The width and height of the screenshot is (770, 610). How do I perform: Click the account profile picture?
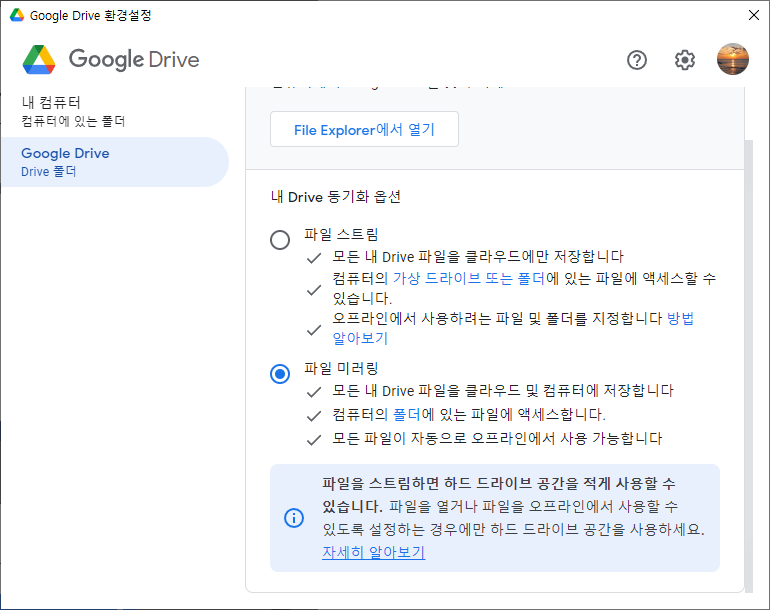pos(733,59)
